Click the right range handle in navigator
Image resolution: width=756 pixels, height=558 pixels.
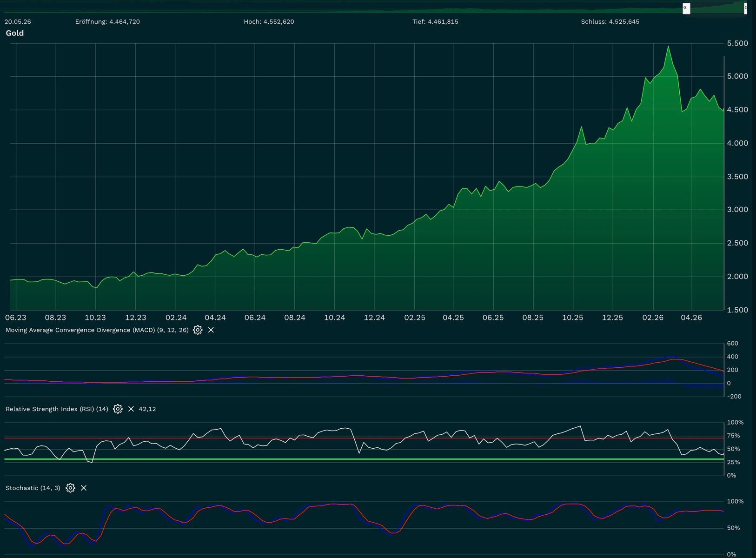[746, 8]
